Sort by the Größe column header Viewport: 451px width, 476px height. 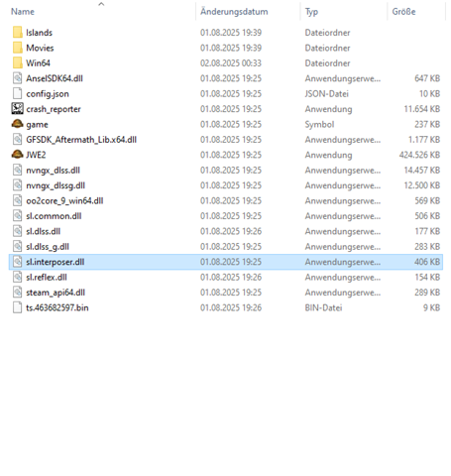403,12
